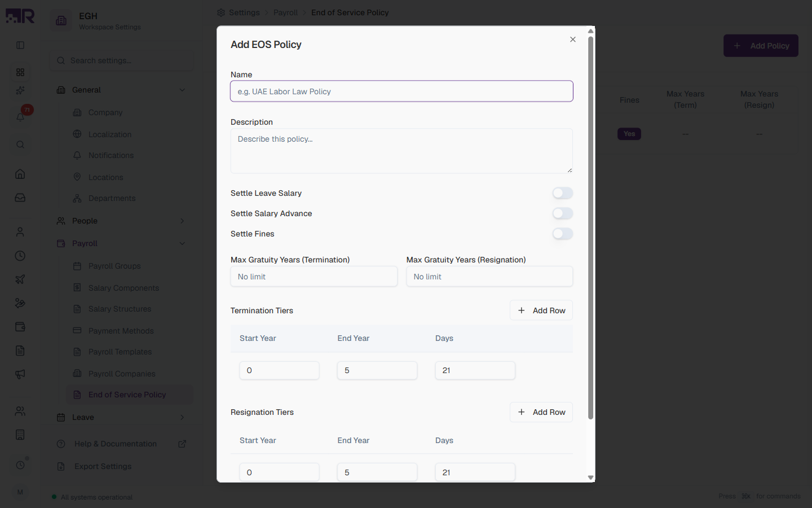Open Help & Documentation link
The height and width of the screenshot is (508, 812).
click(116, 444)
